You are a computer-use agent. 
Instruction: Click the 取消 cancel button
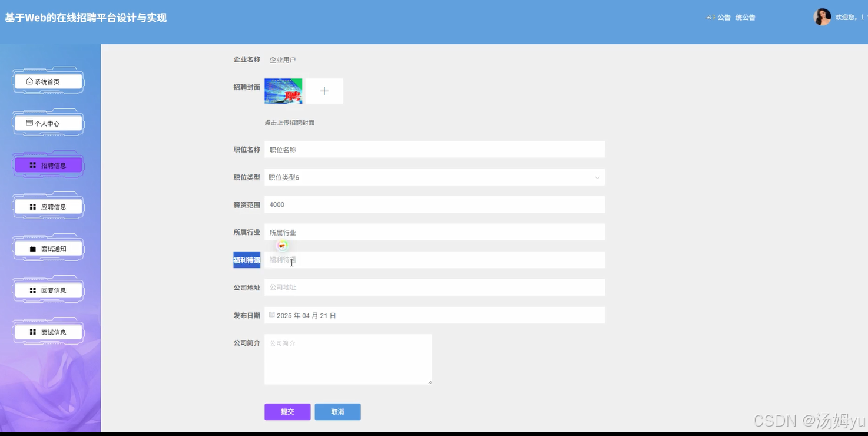337,412
